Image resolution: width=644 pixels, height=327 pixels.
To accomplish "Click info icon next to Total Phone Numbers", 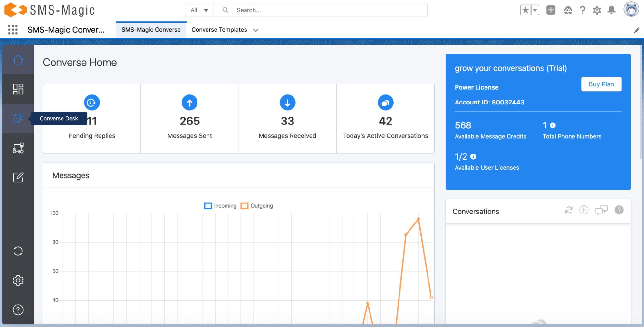I will tap(553, 125).
